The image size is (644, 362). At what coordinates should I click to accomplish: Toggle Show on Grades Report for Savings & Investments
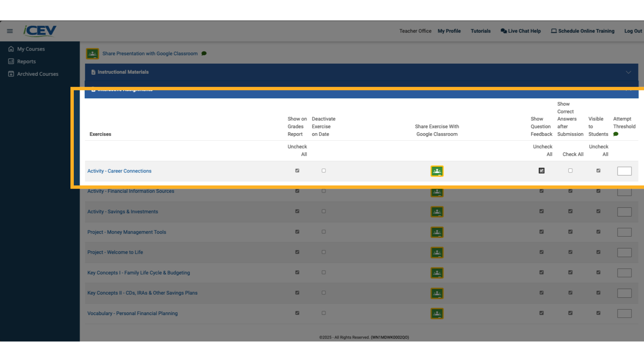pos(297,211)
